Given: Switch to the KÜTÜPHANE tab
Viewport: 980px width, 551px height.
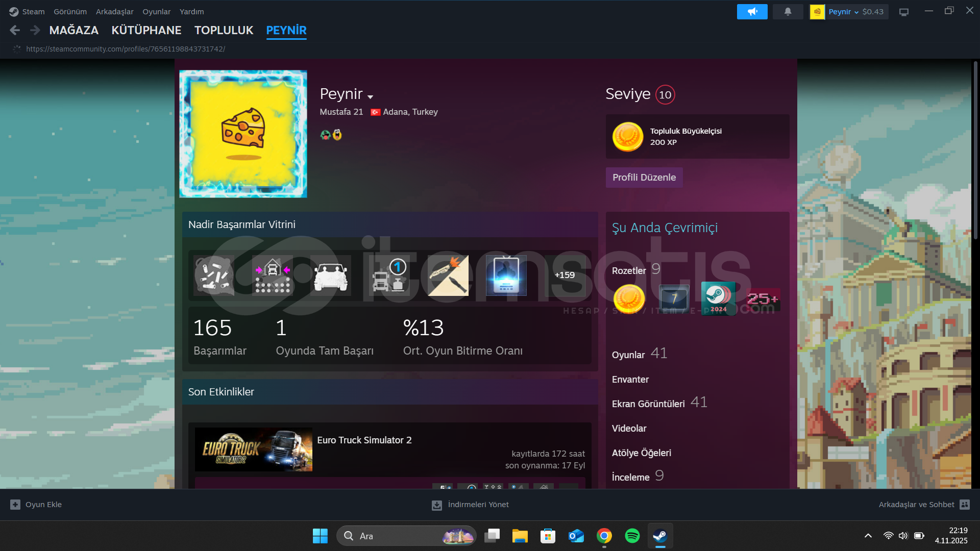Looking at the screenshot, I should 146,30.
